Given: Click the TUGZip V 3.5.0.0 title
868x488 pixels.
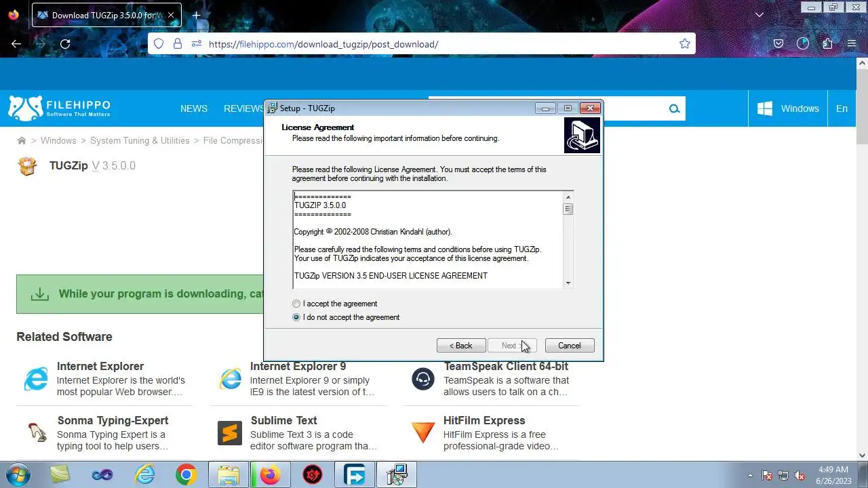Looking at the screenshot, I should click(x=92, y=165).
